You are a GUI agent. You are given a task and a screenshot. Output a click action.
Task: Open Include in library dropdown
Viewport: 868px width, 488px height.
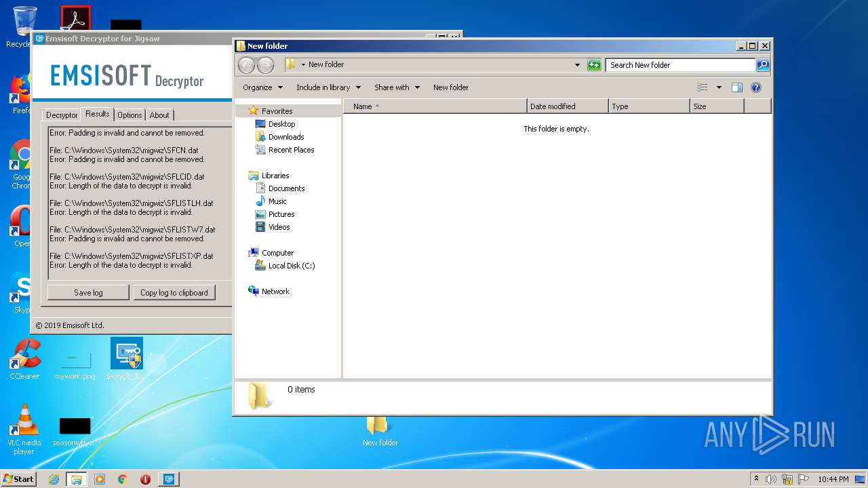(328, 87)
